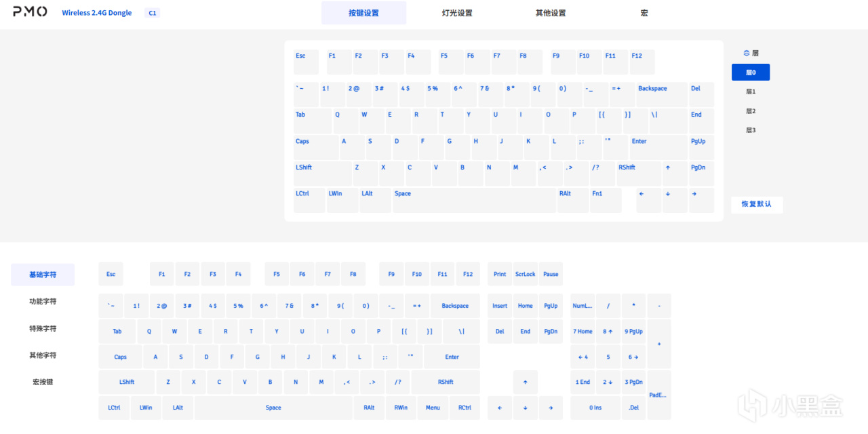Choose PadEnter key in palette
868x434 pixels.
(x=659, y=395)
